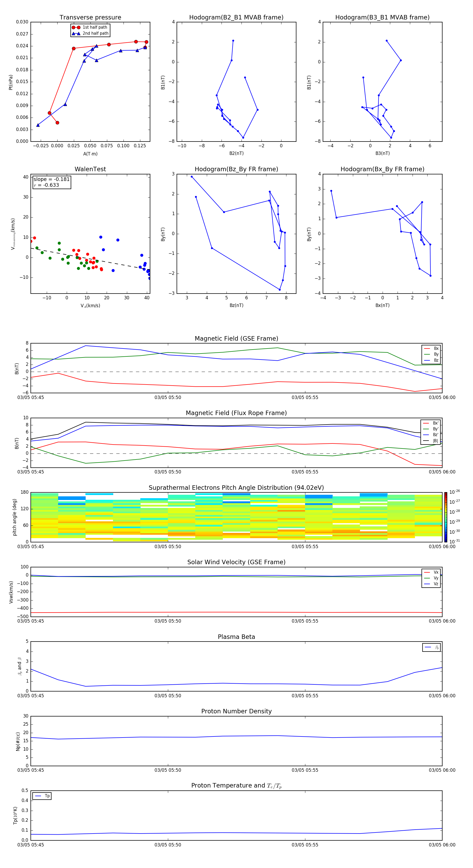This screenshot has height=868, width=473.
Task: Click the "V_A(km/s)" x-axis label
Action: pos(90,306)
